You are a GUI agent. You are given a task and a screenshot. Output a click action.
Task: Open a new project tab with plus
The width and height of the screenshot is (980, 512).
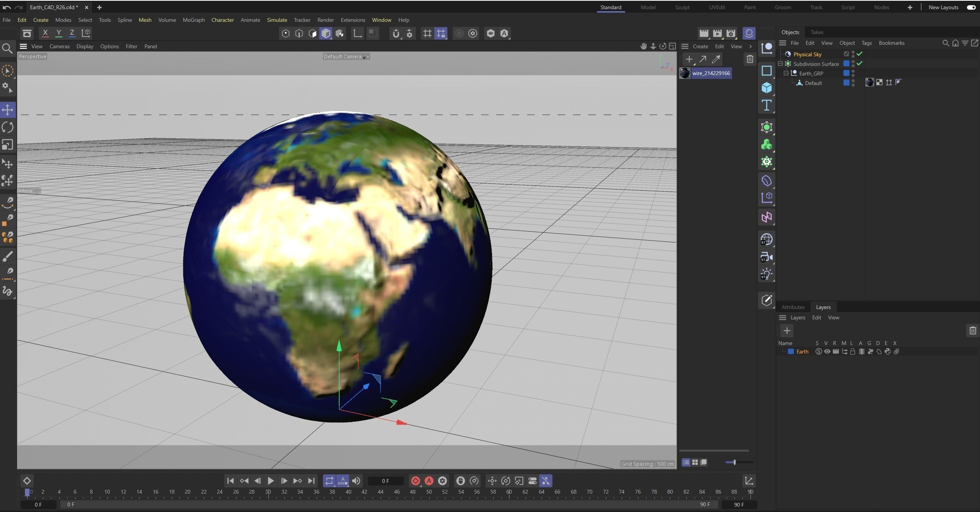click(x=99, y=7)
